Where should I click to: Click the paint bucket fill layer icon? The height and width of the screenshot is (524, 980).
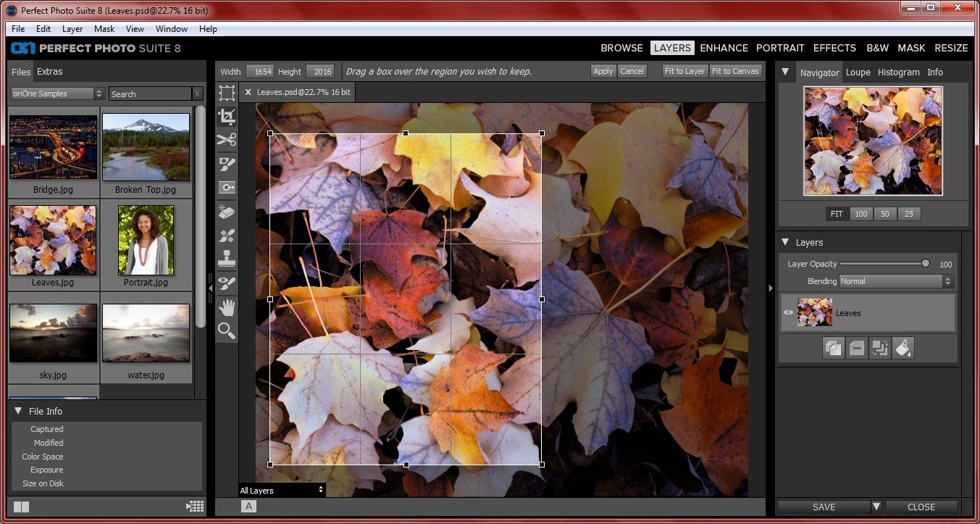902,348
